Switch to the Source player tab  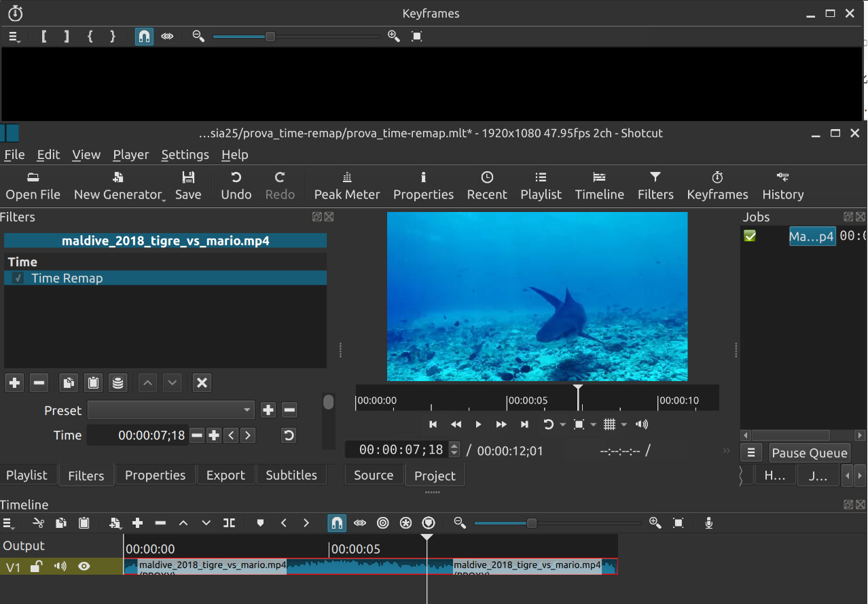click(374, 475)
